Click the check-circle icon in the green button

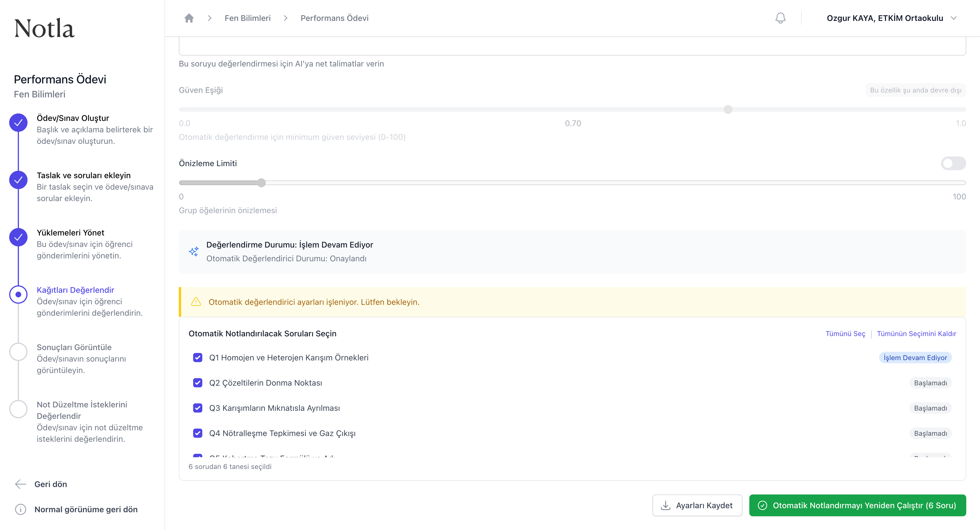coord(763,505)
